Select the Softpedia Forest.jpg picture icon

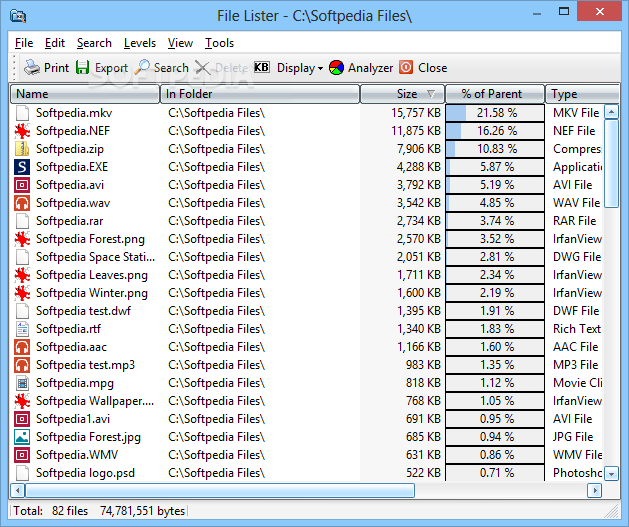tap(22, 437)
